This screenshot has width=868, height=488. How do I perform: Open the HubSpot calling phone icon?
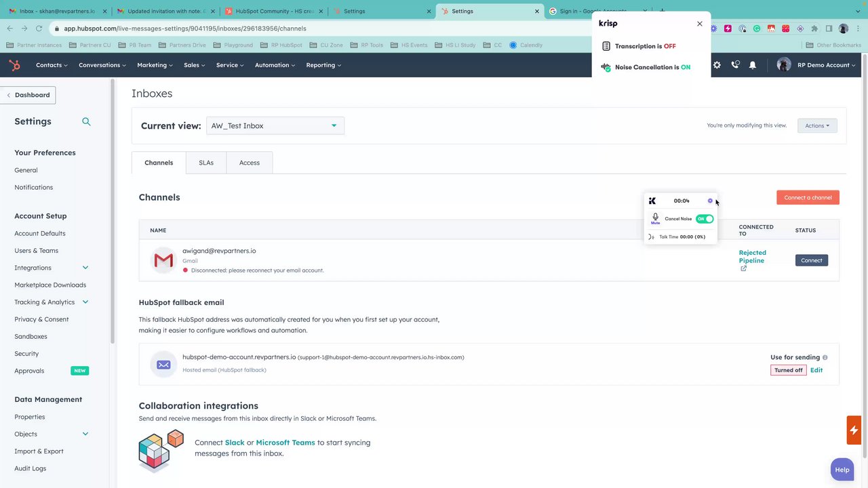[735, 65]
